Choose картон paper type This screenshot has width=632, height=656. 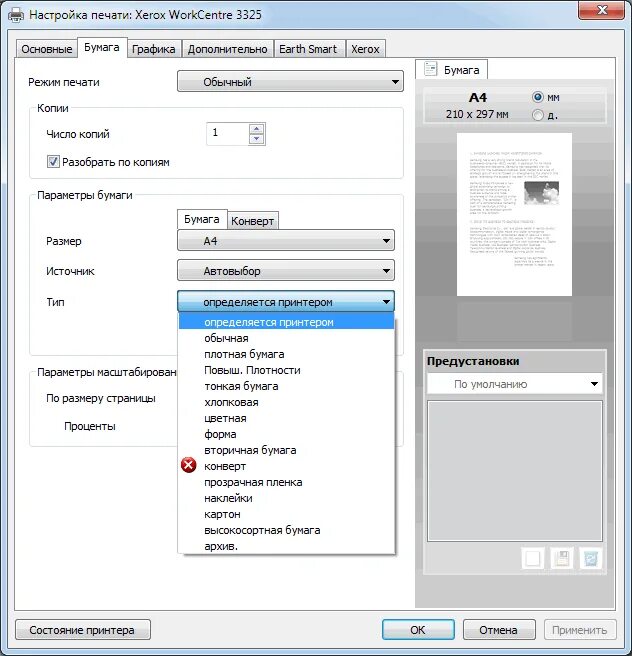(x=287, y=514)
